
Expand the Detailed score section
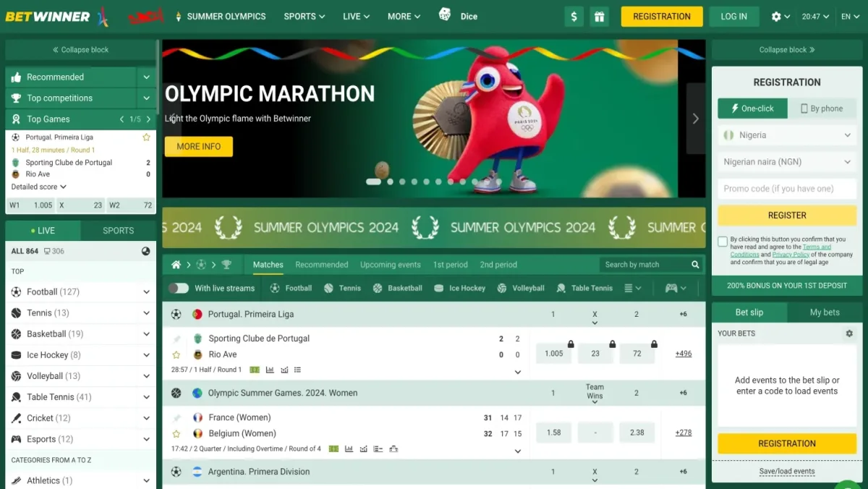(x=39, y=187)
